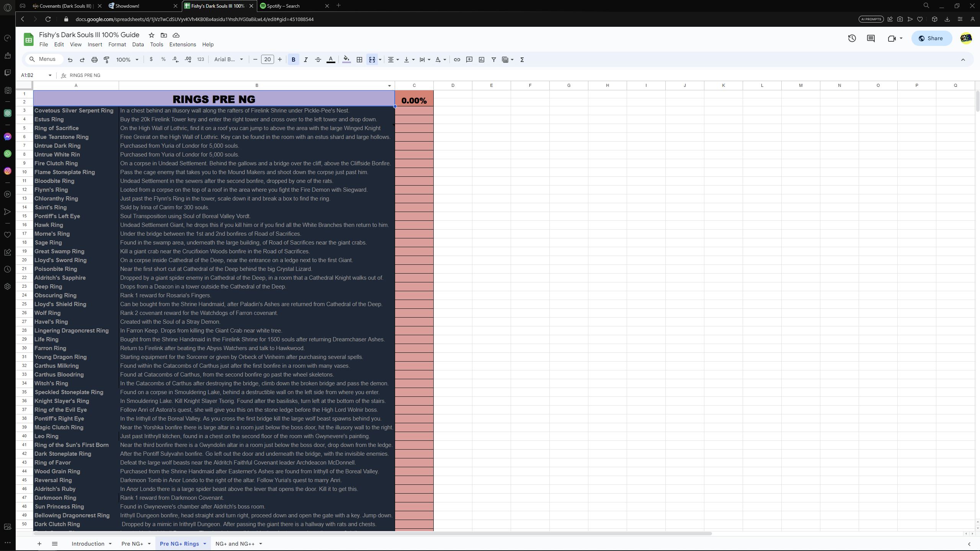
Task: Click the Share button
Action: (931, 38)
